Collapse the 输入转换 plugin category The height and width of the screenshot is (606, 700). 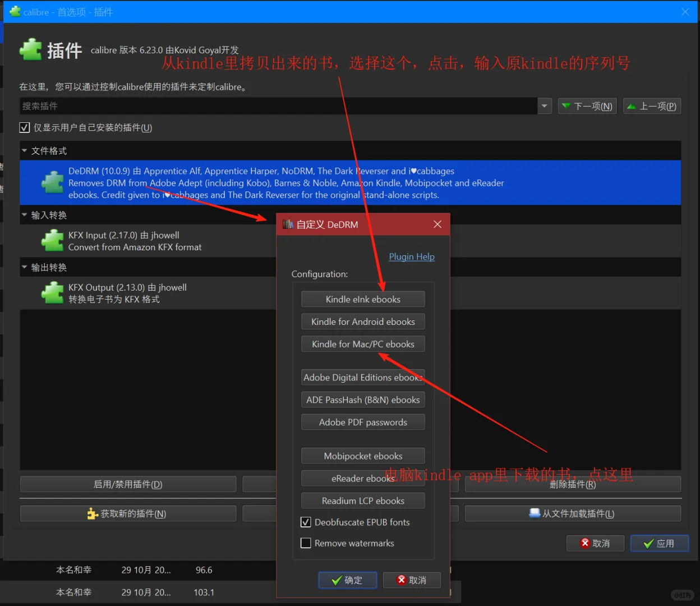24,215
